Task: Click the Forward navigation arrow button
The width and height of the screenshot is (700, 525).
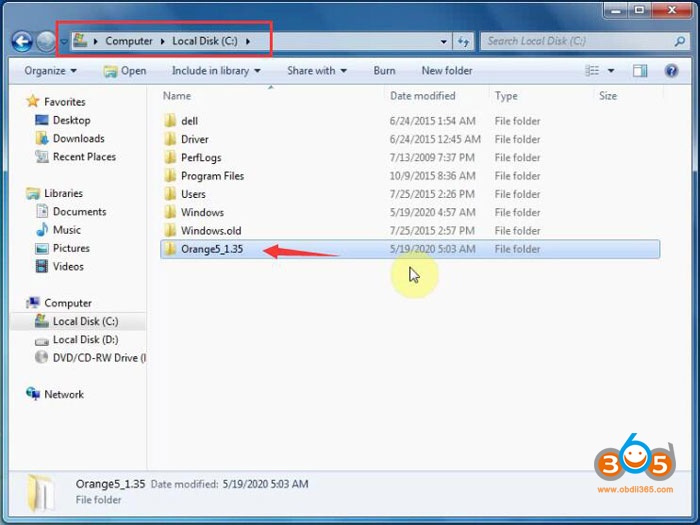Action: click(46, 42)
